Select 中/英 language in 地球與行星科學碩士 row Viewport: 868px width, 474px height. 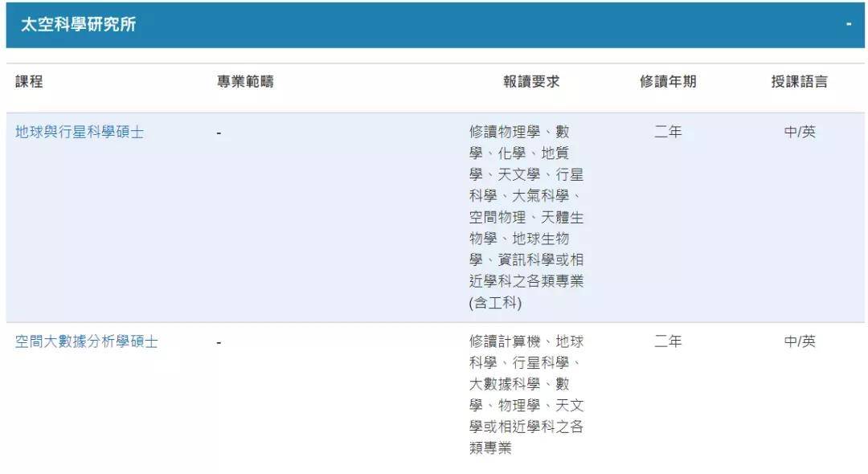point(800,133)
